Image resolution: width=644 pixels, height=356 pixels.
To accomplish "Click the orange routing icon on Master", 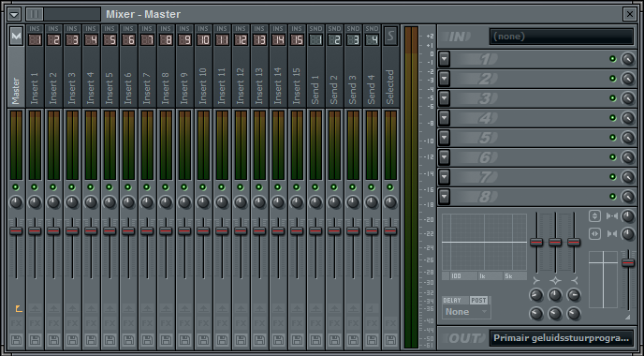I will [19, 308].
